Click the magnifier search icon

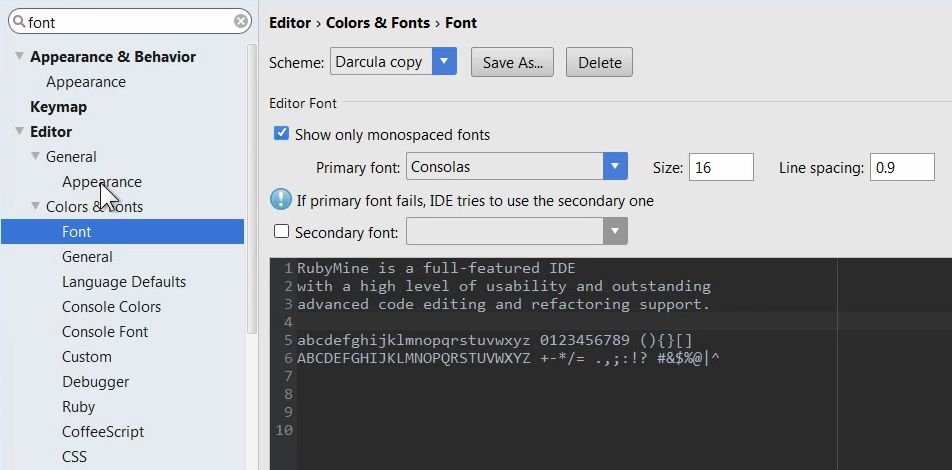tap(19, 22)
